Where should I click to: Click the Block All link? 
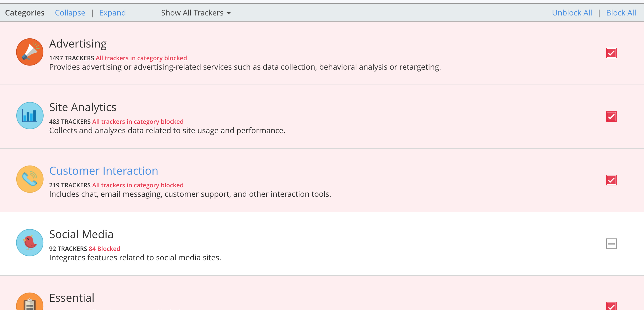621,13
